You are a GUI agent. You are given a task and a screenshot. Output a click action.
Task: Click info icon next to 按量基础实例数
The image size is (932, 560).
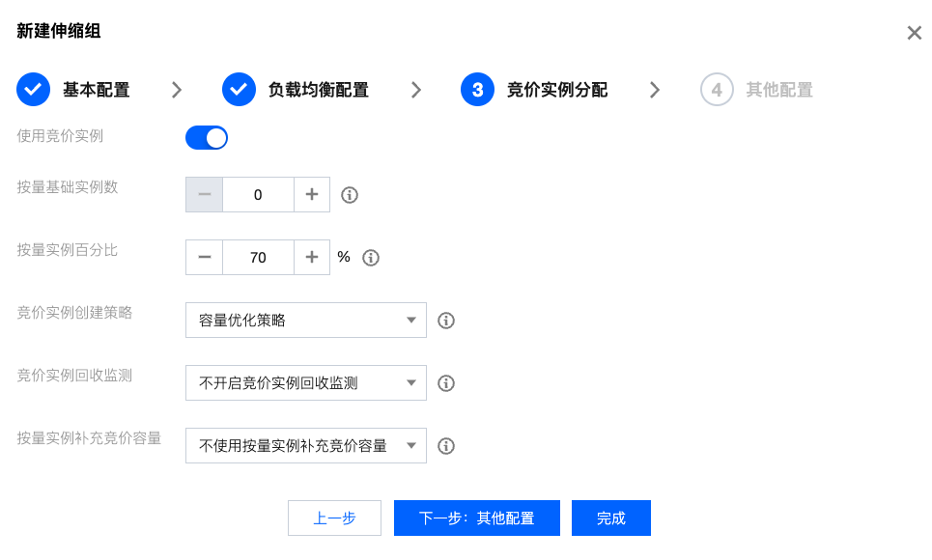(351, 195)
